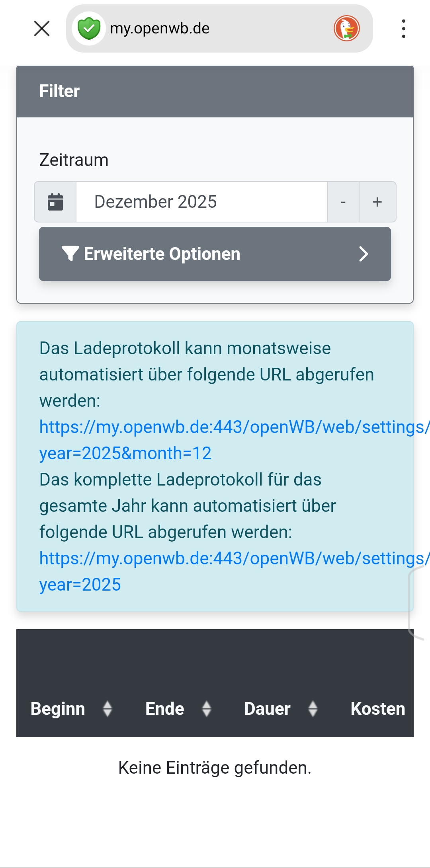Sort table by Dauer column arrows

point(313,709)
